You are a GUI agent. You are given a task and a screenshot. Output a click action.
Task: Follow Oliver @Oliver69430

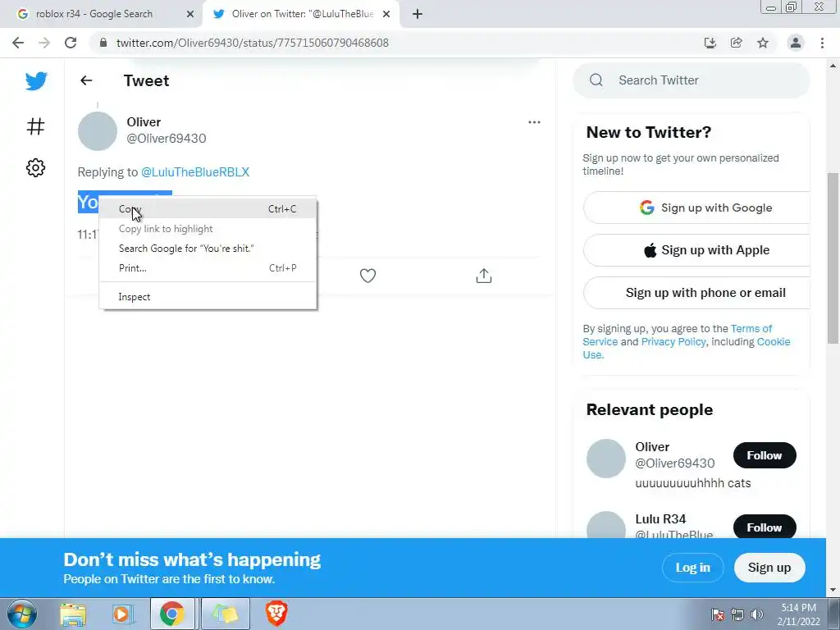765,455
